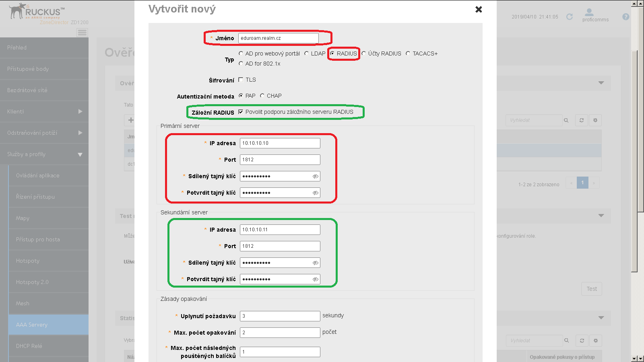This screenshot has height=362, width=644.
Task: Collapse the right panel using its chevron
Action: point(601,83)
